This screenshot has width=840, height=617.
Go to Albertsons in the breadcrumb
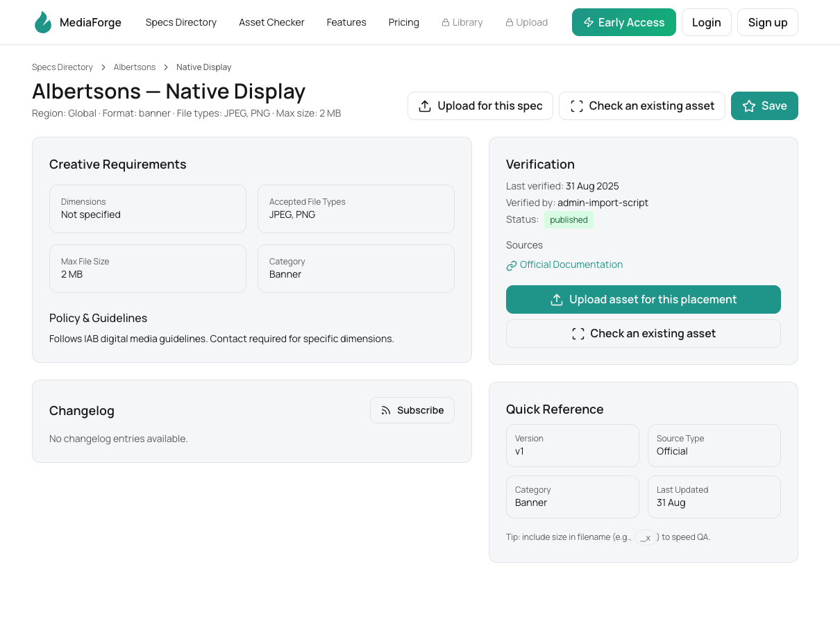tap(135, 67)
